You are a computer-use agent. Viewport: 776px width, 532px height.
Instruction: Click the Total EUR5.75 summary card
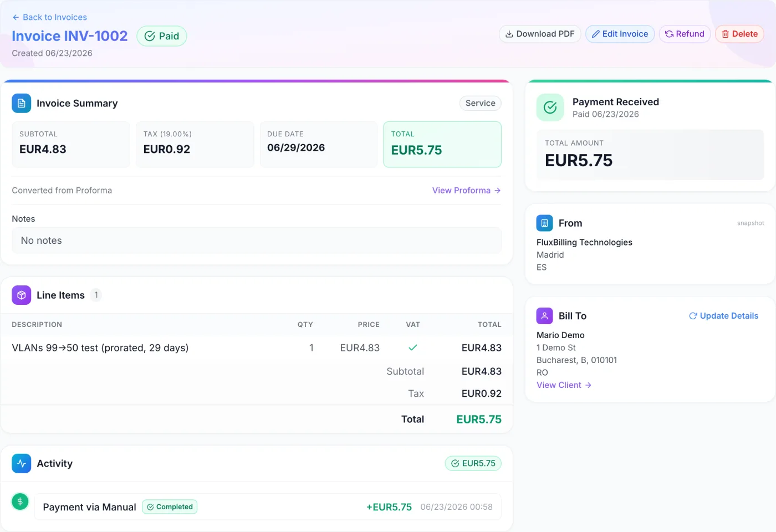(x=442, y=144)
